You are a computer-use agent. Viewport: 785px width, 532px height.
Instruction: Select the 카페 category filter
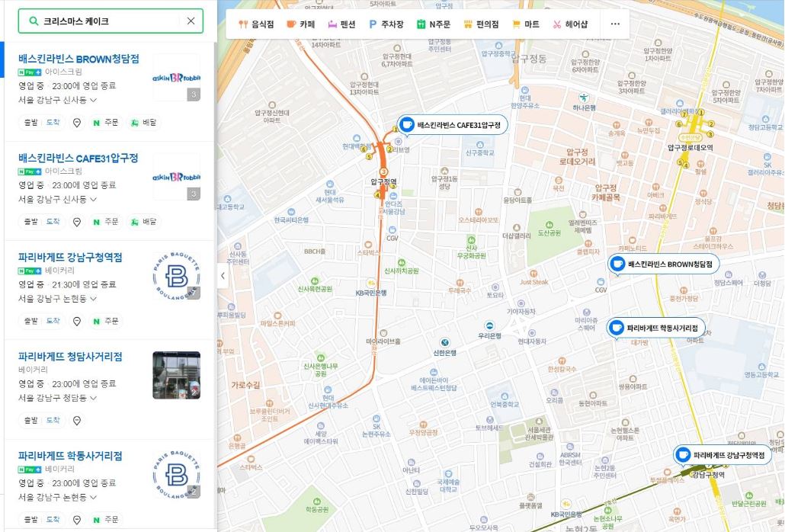pos(300,24)
